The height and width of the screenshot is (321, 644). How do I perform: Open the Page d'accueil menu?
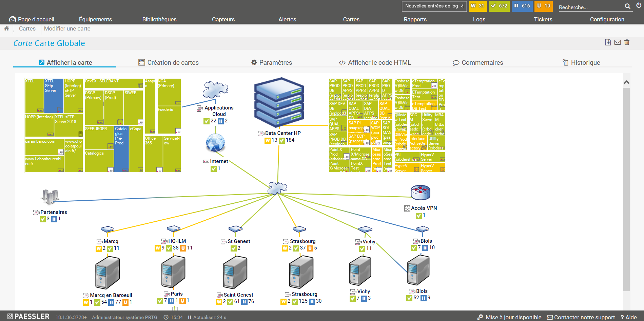(32, 19)
